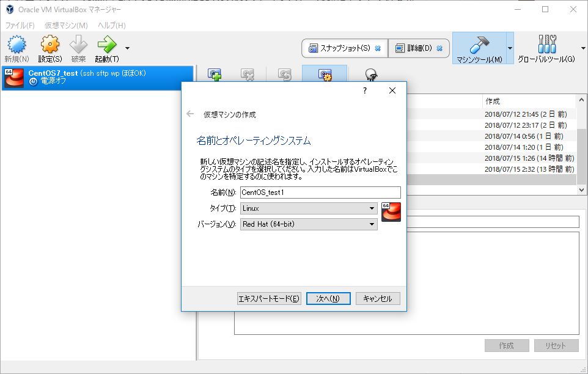Open Machine Tools dropdown arrow
The image size is (588, 374).
pyautogui.click(x=510, y=48)
